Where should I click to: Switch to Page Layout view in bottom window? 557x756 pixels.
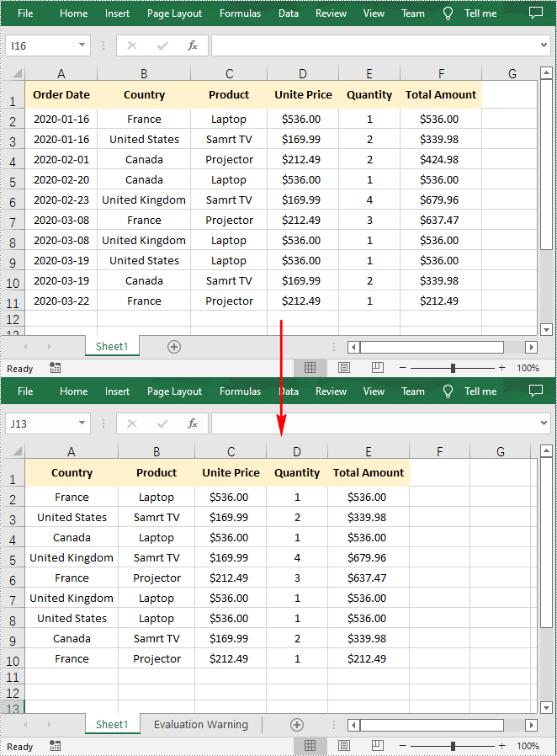(344, 746)
